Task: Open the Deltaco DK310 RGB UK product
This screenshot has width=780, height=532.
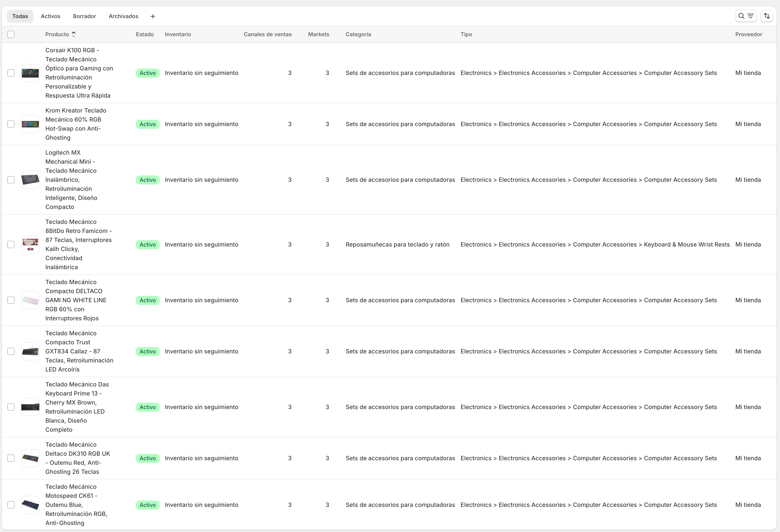Action: (x=77, y=458)
